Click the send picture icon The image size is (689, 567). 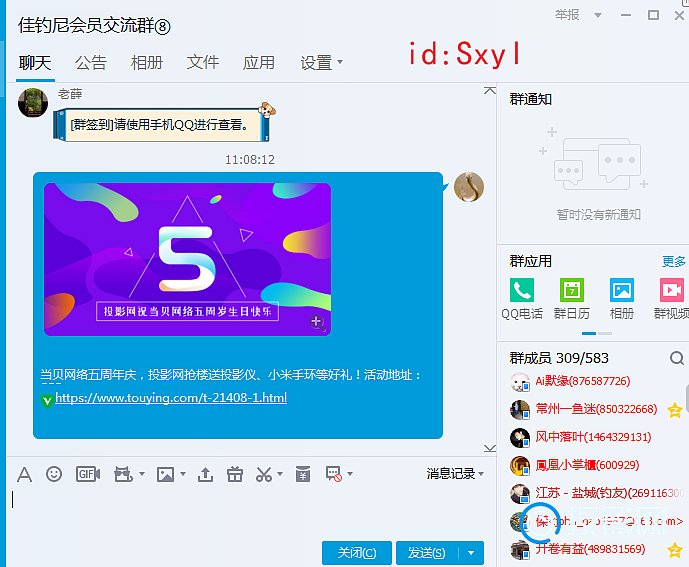(x=165, y=474)
